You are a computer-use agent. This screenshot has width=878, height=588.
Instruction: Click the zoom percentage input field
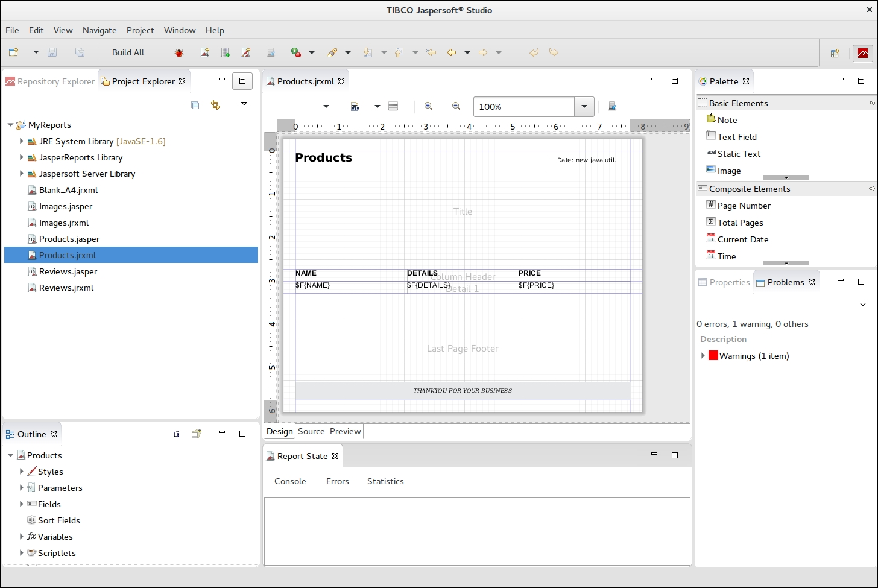coord(523,107)
